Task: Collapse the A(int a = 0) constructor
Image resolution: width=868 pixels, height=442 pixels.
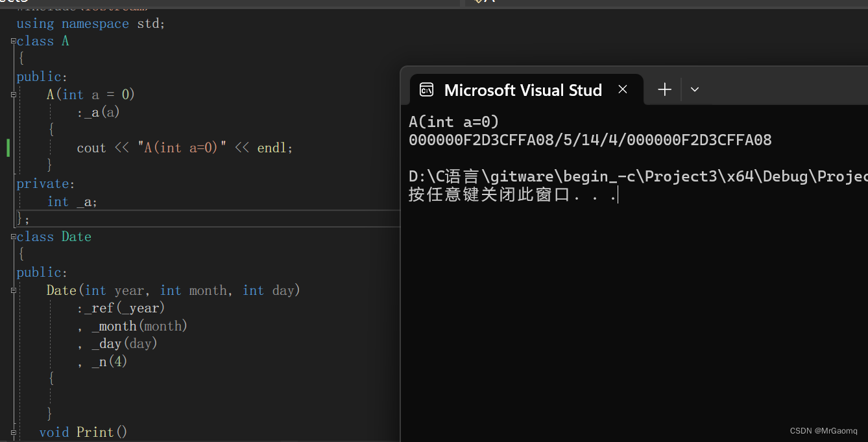Action: click(13, 95)
